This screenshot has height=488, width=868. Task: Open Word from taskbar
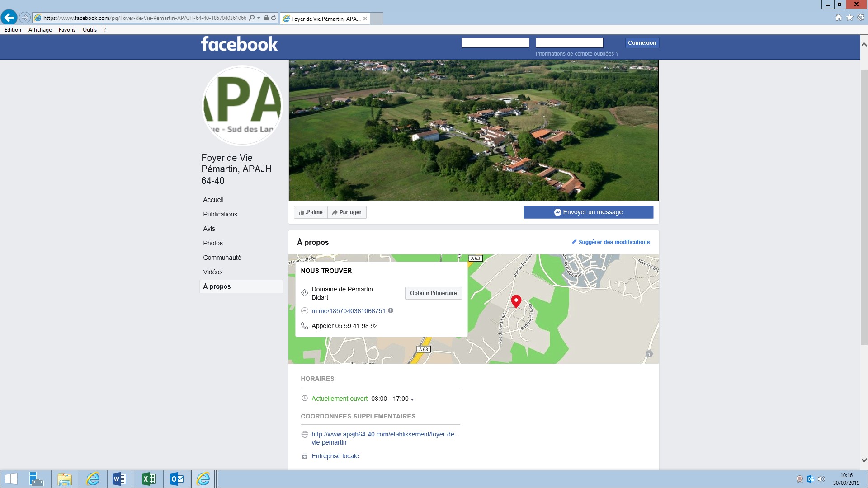click(119, 479)
